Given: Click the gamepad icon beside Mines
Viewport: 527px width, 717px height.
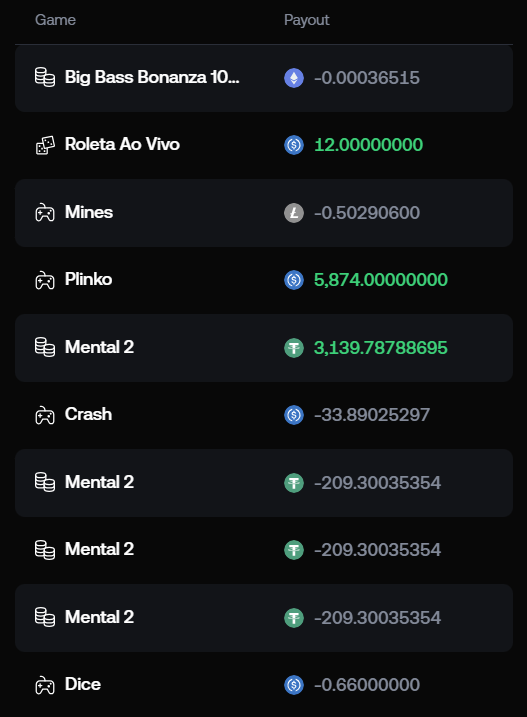Looking at the screenshot, I should pyautogui.click(x=45, y=213).
